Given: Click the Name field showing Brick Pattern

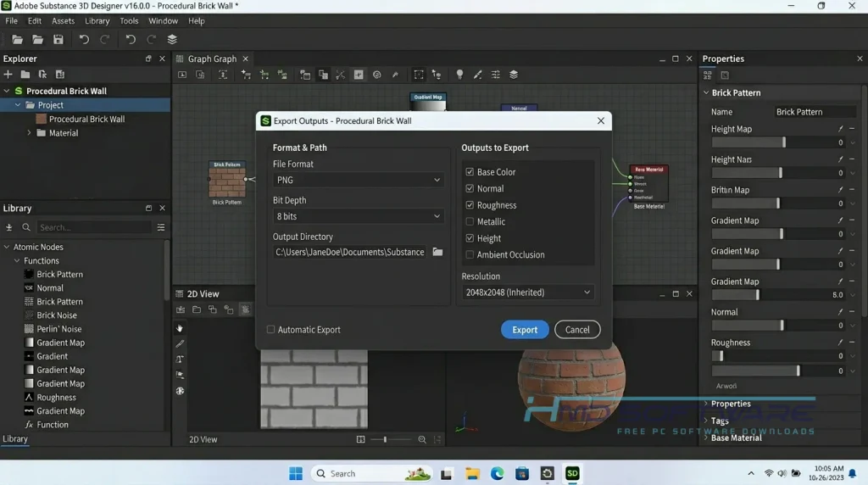Looking at the screenshot, I should (815, 112).
